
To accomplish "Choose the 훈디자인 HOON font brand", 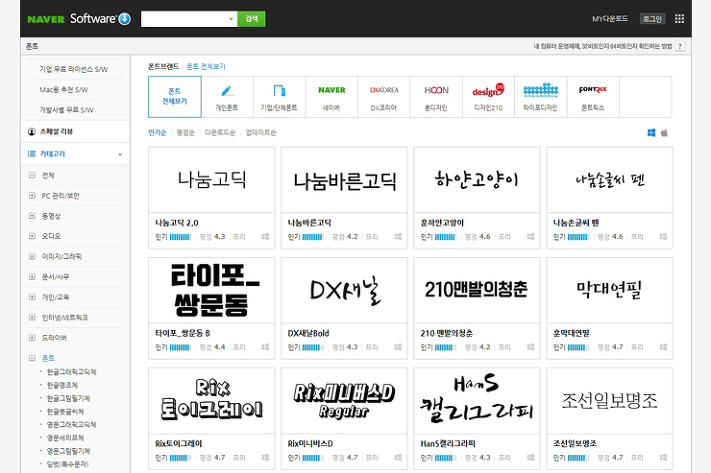I will pyautogui.click(x=436, y=97).
